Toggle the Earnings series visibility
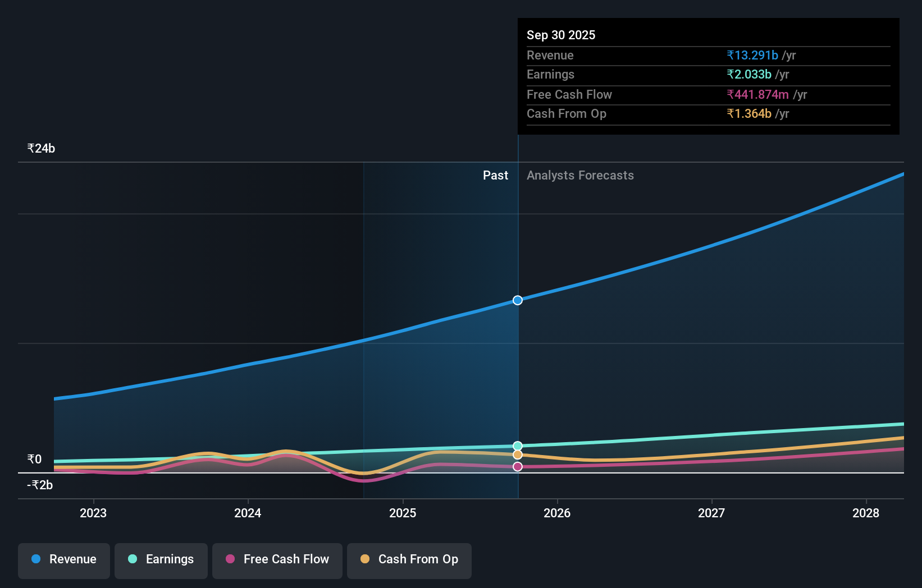The image size is (922, 588). coord(161,559)
